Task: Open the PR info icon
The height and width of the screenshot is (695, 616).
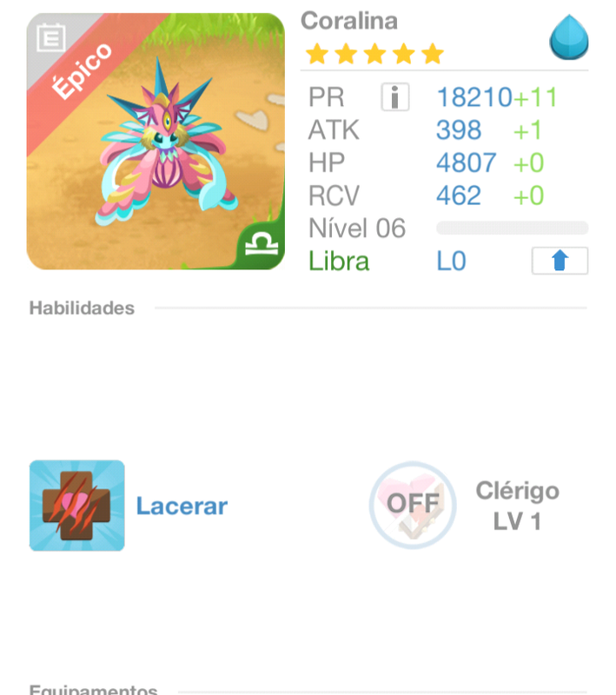Action: (394, 96)
